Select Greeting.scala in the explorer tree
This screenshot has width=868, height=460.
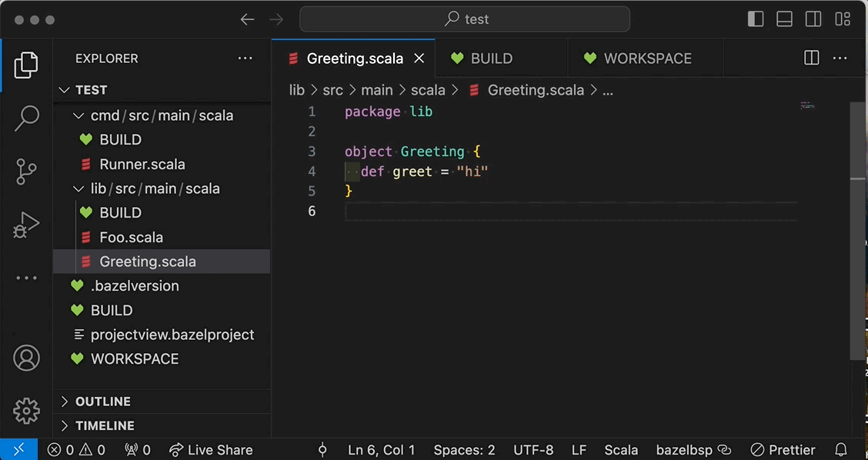(162, 262)
